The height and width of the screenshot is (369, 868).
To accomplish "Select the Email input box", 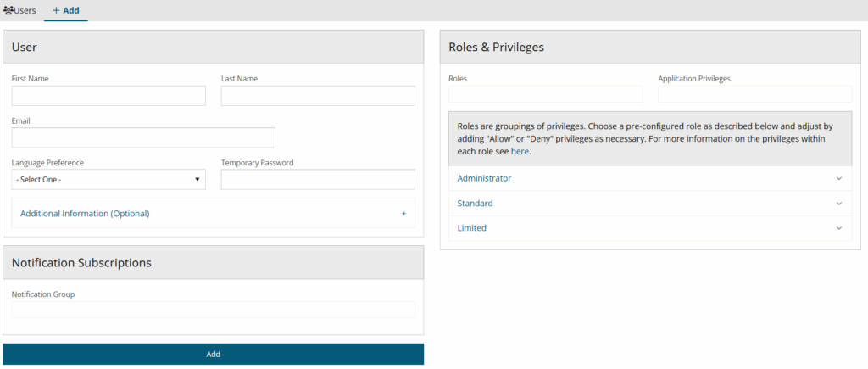I will point(143,137).
